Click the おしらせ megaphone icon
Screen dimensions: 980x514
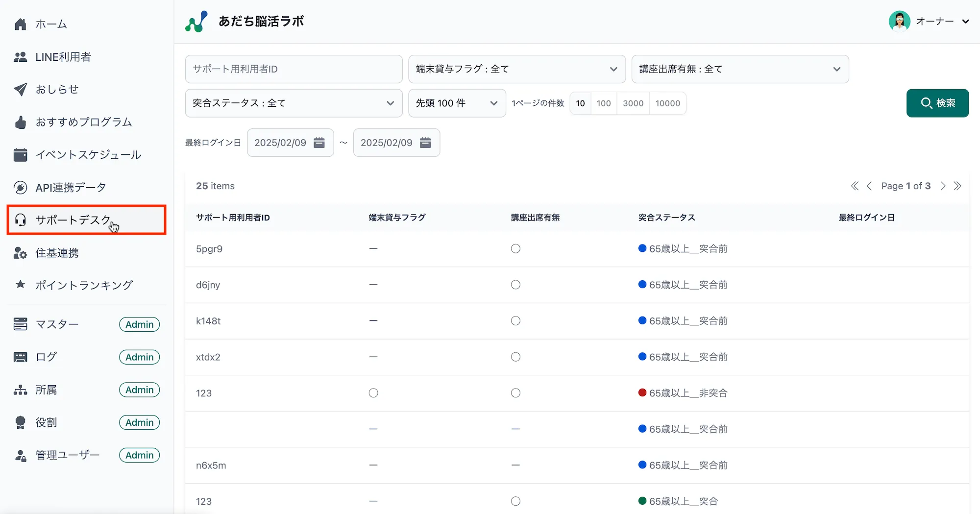pos(20,89)
